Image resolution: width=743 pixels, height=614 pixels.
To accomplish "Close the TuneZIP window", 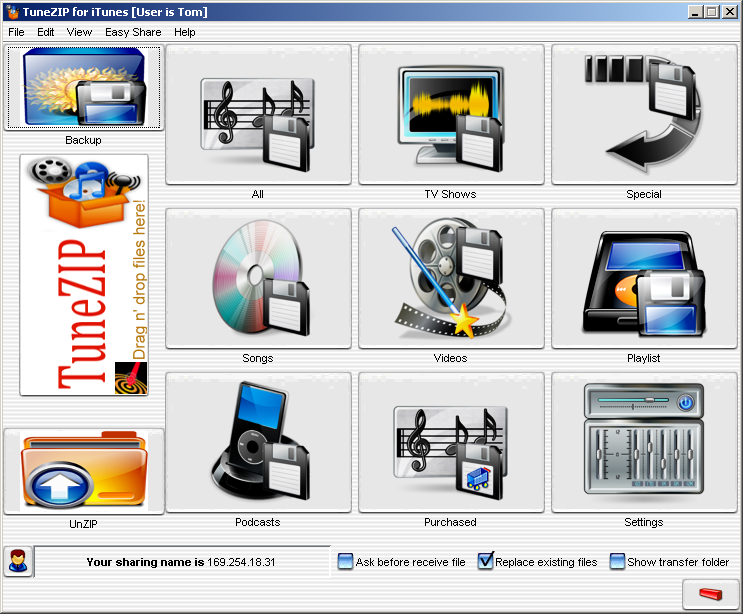I will tap(729, 12).
